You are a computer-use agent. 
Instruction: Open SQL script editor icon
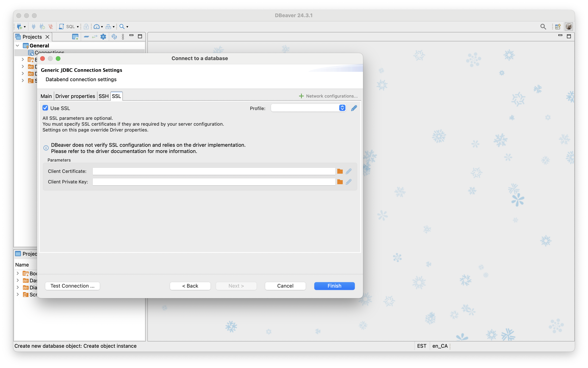[62, 27]
